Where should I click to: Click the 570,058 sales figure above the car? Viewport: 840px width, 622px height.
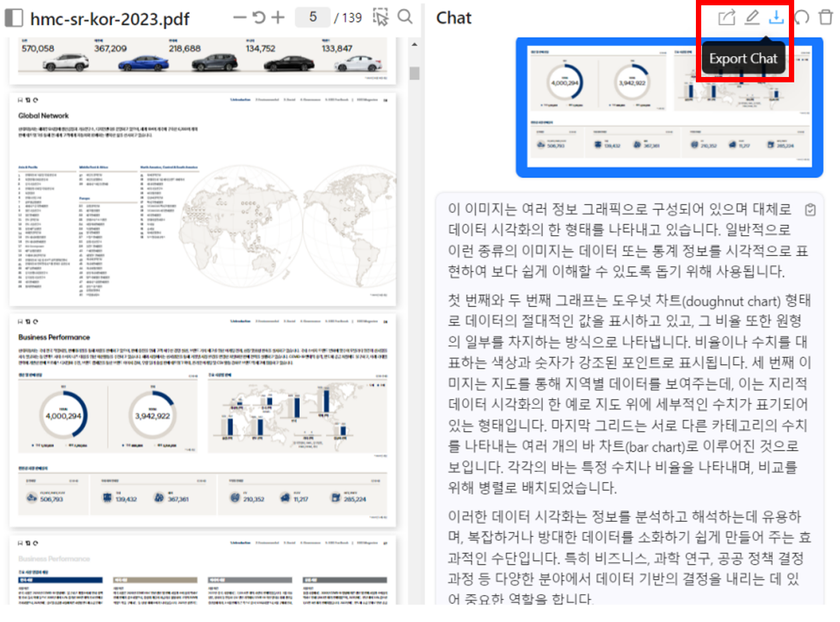tap(38, 48)
